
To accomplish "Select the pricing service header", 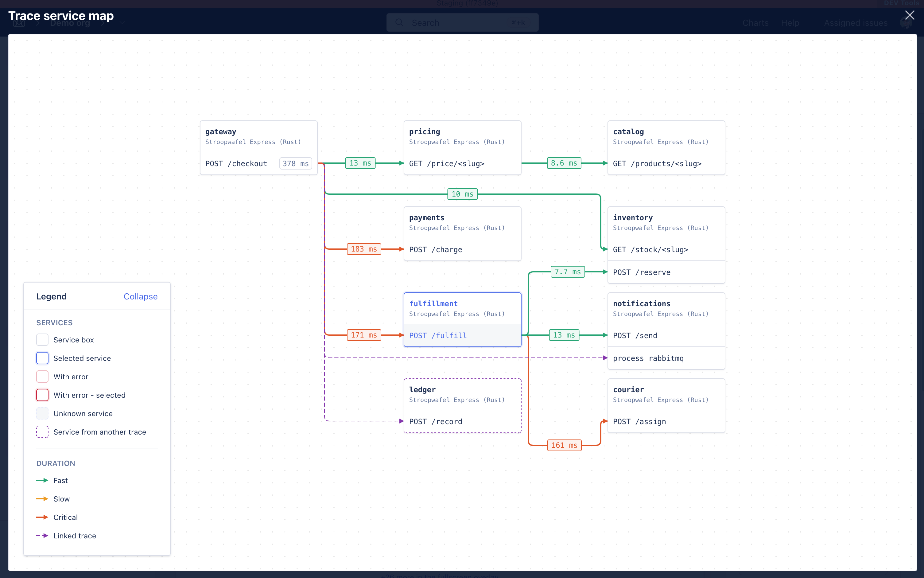I will tap(462, 136).
